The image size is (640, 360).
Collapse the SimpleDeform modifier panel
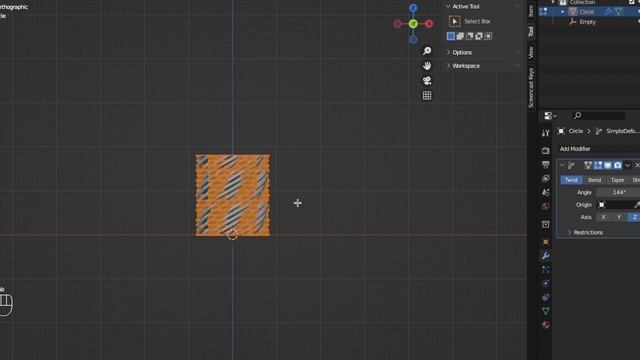(x=562, y=165)
